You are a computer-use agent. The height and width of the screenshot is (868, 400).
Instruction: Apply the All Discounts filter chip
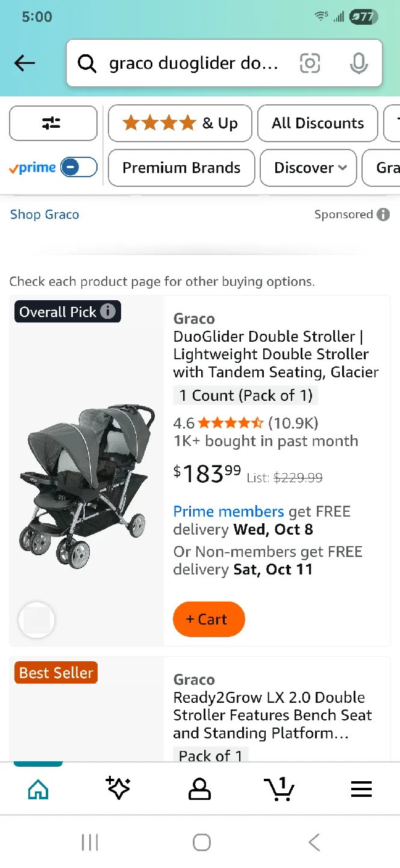coord(317,123)
